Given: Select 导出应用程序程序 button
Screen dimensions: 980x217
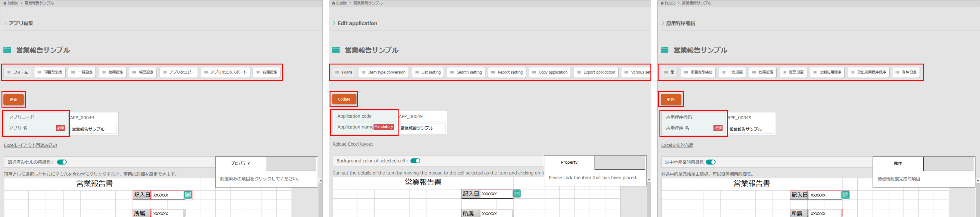Looking at the screenshot, I should pyautogui.click(x=869, y=72).
